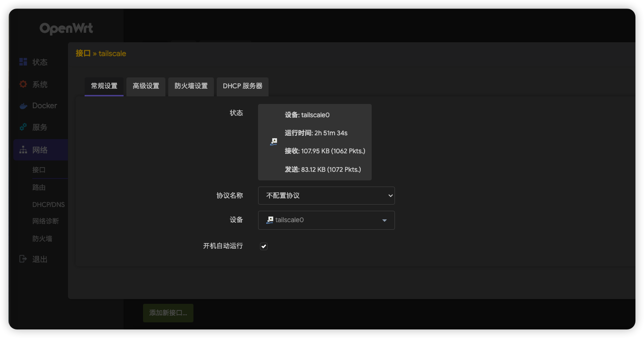Expand the 设备 tailscale0 dropdown arrow
Viewport: 644px width, 338px height.
384,220
